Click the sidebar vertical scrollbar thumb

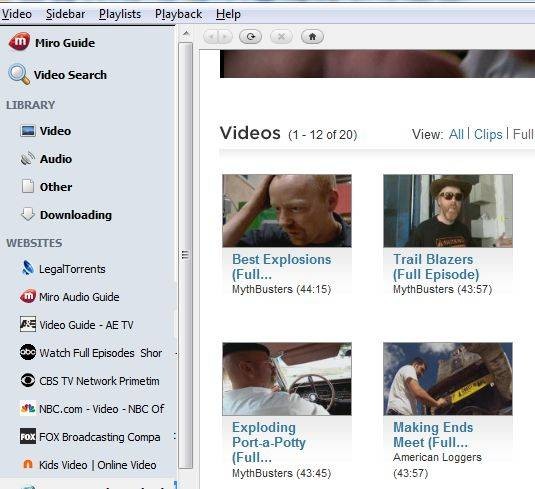pos(186,255)
